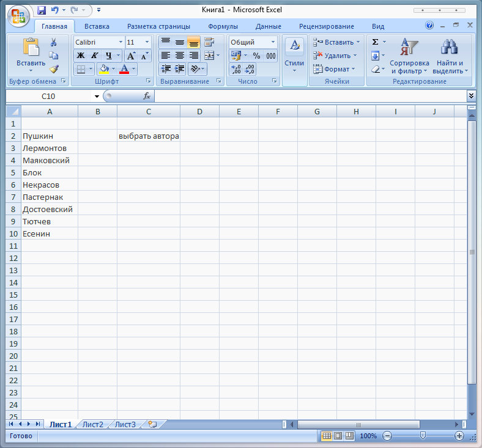Open the font size 11 dropdown
Viewport: 482px width, 448px height.
coord(147,42)
